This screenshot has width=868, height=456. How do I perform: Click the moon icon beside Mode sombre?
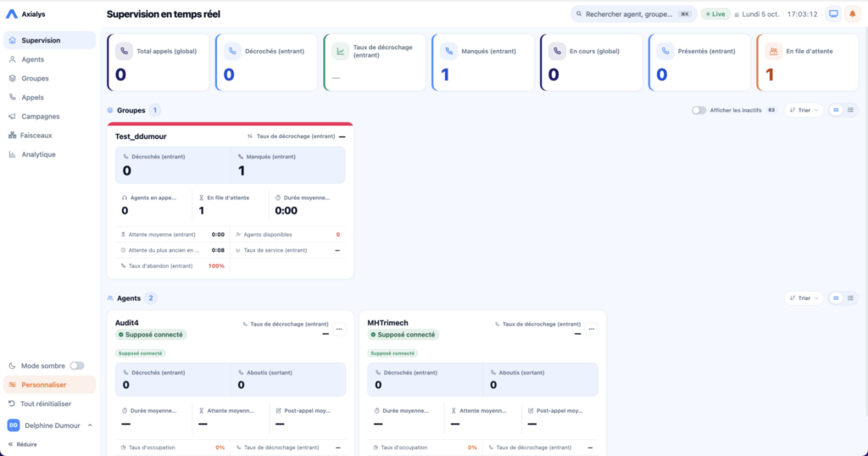12,366
